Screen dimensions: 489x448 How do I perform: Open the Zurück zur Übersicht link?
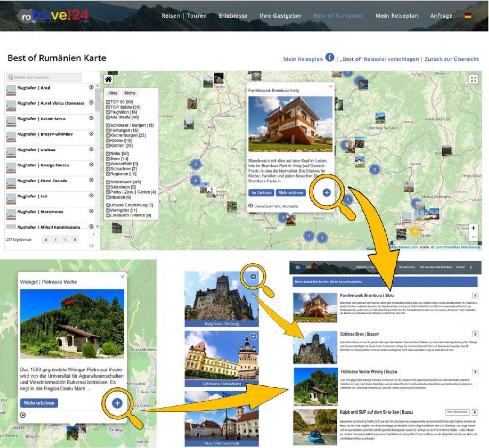pos(452,59)
